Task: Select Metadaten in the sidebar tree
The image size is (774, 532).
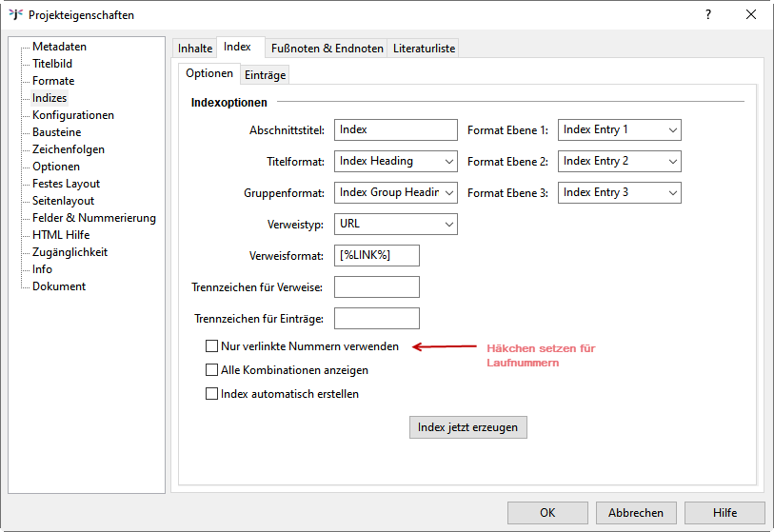Action: tap(59, 47)
